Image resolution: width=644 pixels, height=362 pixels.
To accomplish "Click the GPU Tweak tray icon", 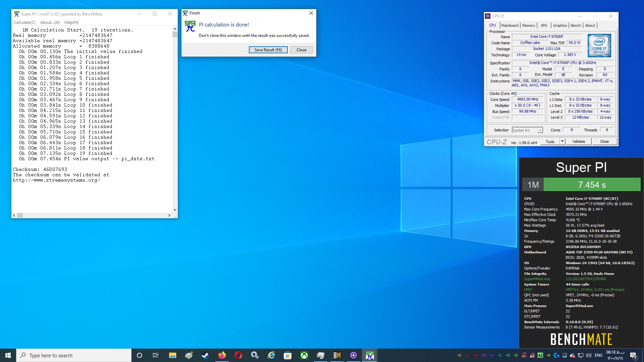I will pos(524,355).
